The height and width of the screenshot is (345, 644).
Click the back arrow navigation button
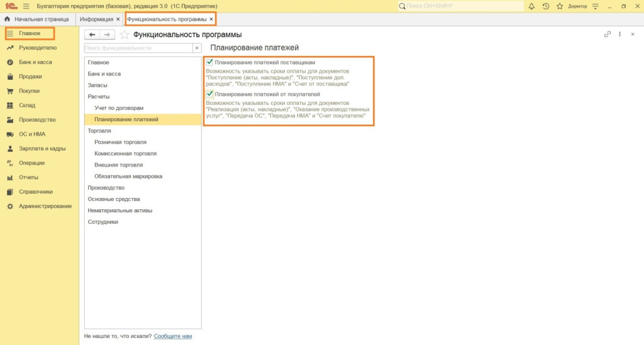point(92,35)
